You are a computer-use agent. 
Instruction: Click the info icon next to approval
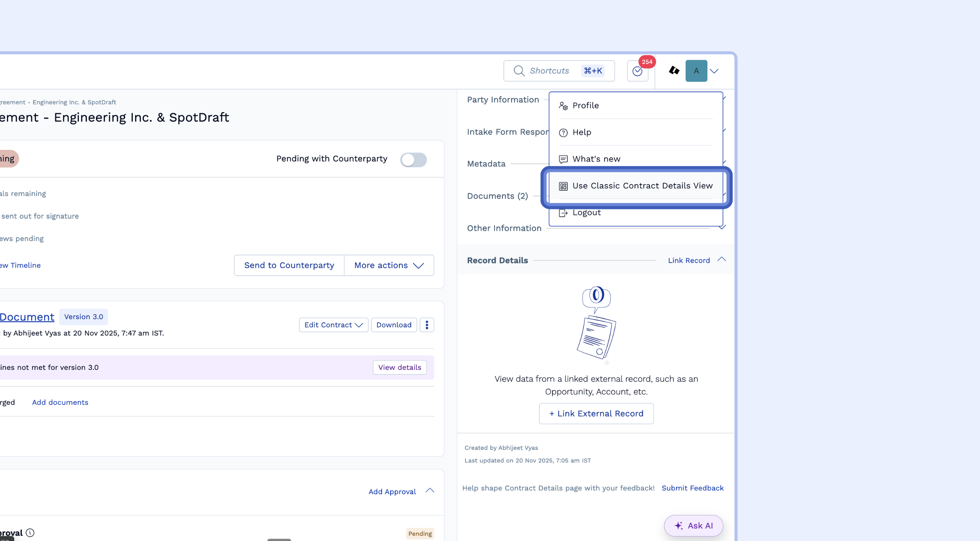point(30,533)
